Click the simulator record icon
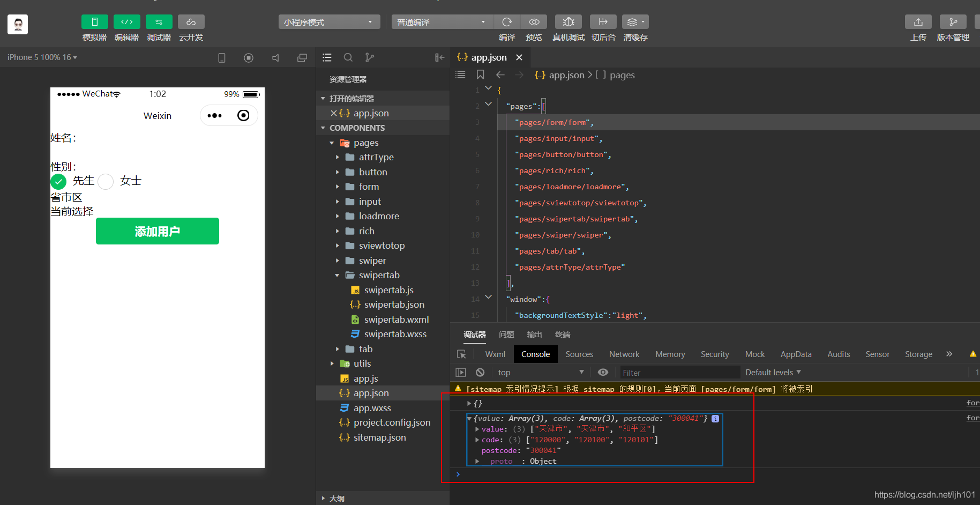The image size is (980, 505). (x=249, y=58)
